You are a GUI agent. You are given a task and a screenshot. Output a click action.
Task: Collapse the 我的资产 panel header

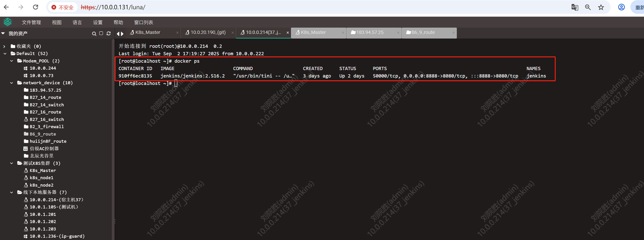click(x=3, y=34)
